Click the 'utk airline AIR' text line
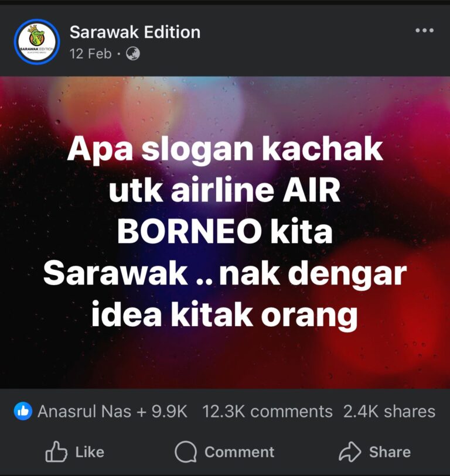450x476 pixels. (x=224, y=190)
